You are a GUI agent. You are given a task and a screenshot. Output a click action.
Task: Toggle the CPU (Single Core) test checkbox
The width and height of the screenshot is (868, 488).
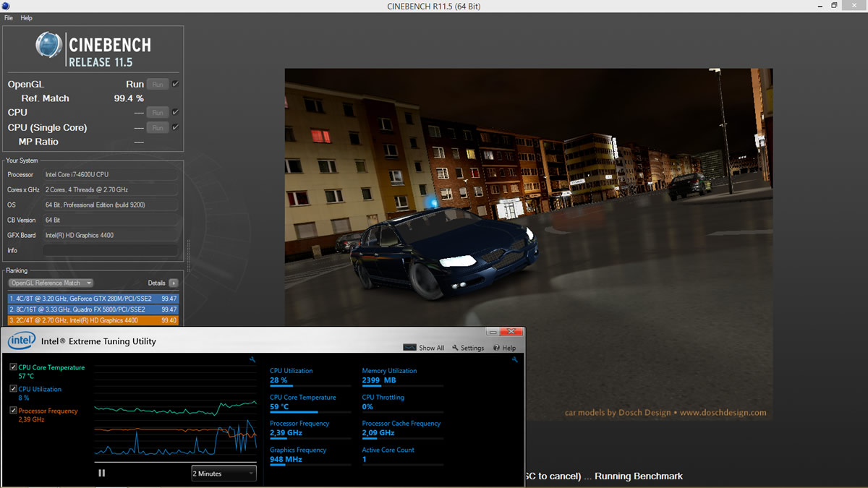[x=175, y=127]
